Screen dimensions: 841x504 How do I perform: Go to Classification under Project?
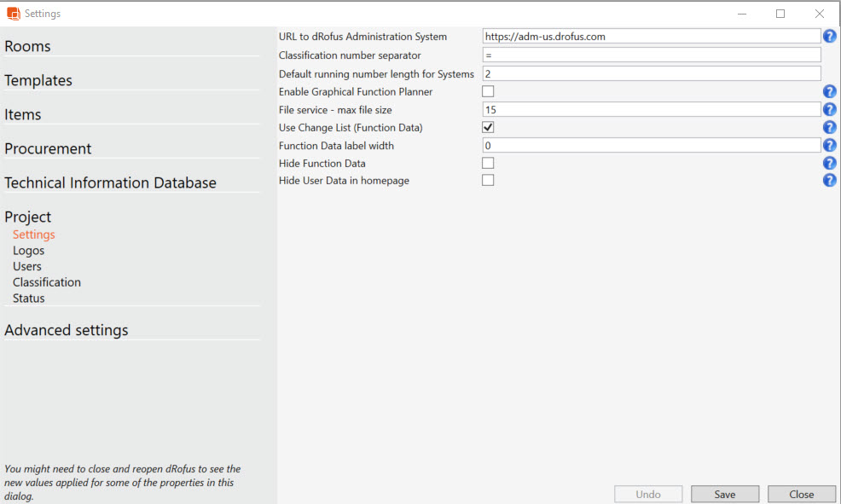pyautogui.click(x=47, y=282)
